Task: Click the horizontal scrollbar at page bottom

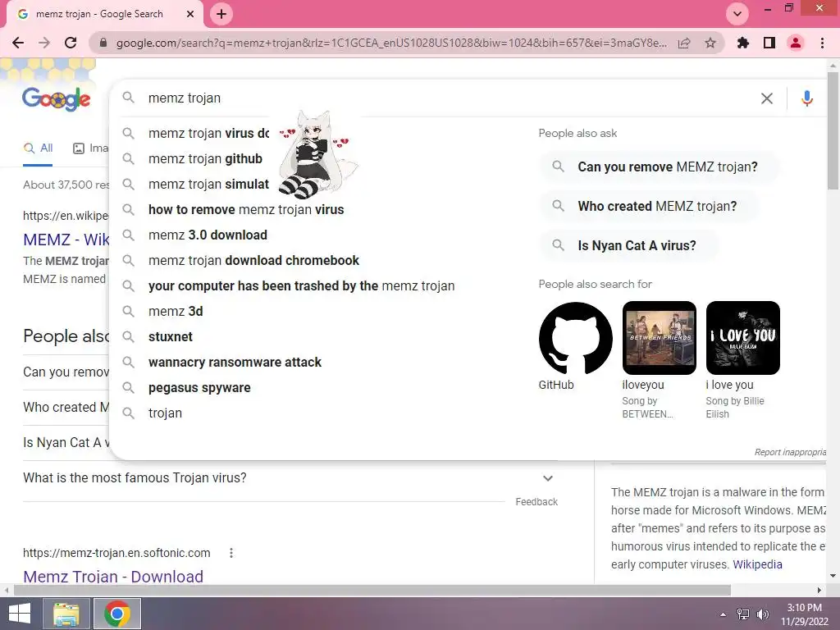Action: click(x=372, y=591)
